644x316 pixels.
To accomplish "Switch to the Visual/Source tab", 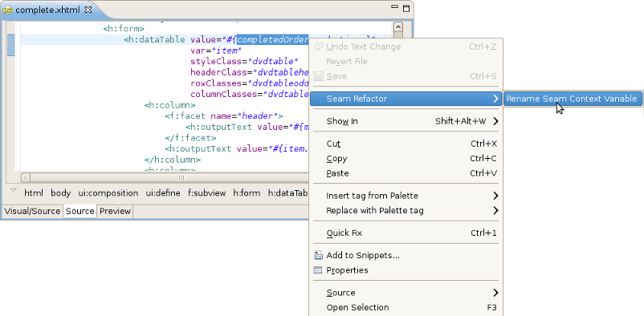I will (32, 212).
